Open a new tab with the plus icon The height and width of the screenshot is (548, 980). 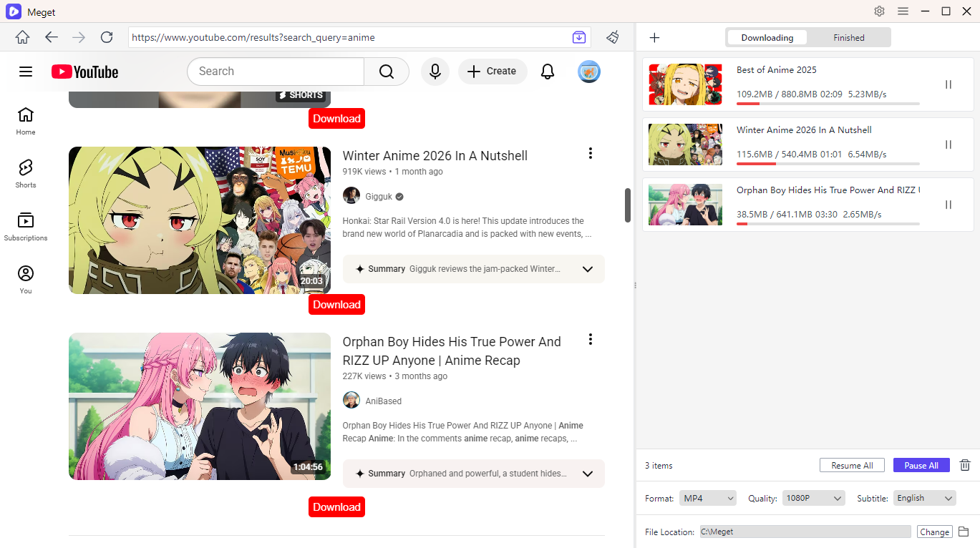tap(654, 37)
